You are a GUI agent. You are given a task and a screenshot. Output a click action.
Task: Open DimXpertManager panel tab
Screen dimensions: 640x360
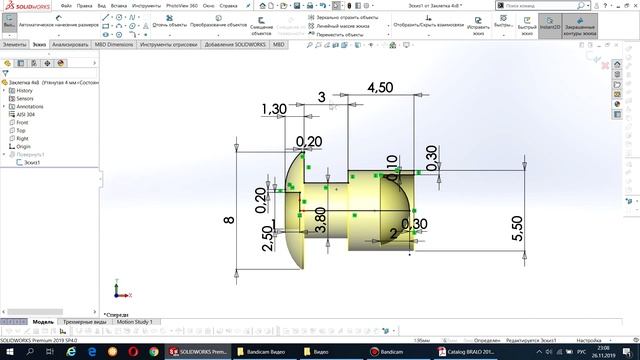point(47,63)
